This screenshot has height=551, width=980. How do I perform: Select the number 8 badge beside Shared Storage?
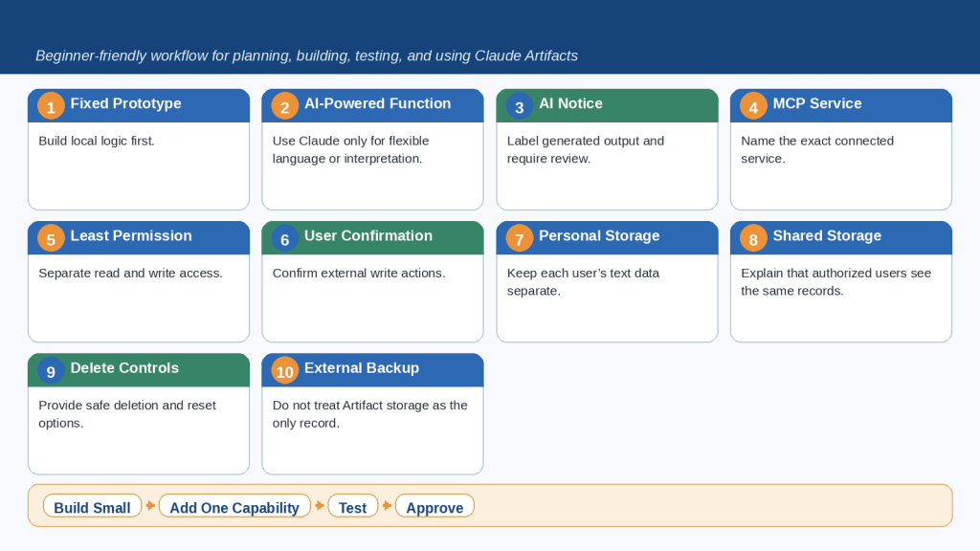753,238
